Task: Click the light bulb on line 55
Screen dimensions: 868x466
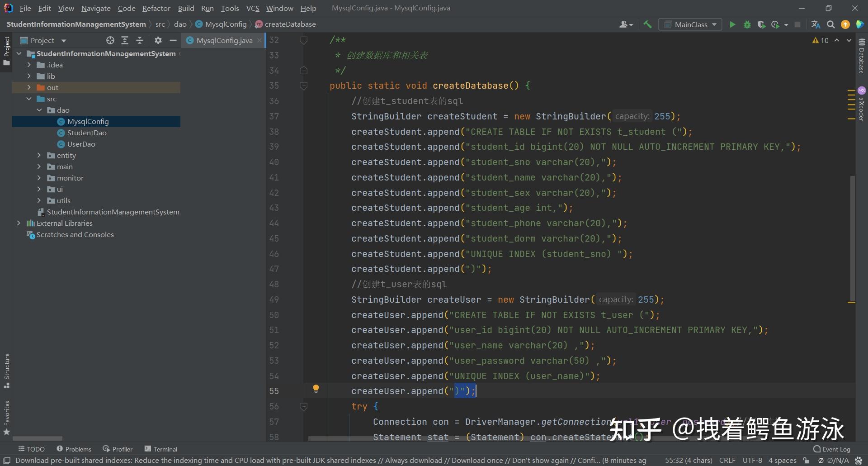Action: click(x=316, y=389)
